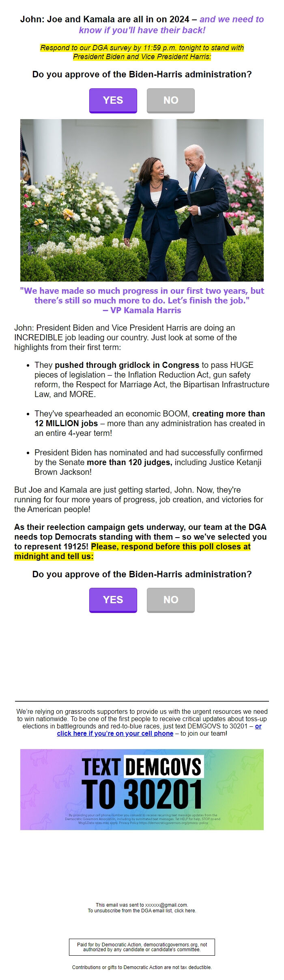Click NO on the top approval survey

pos(170,100)
